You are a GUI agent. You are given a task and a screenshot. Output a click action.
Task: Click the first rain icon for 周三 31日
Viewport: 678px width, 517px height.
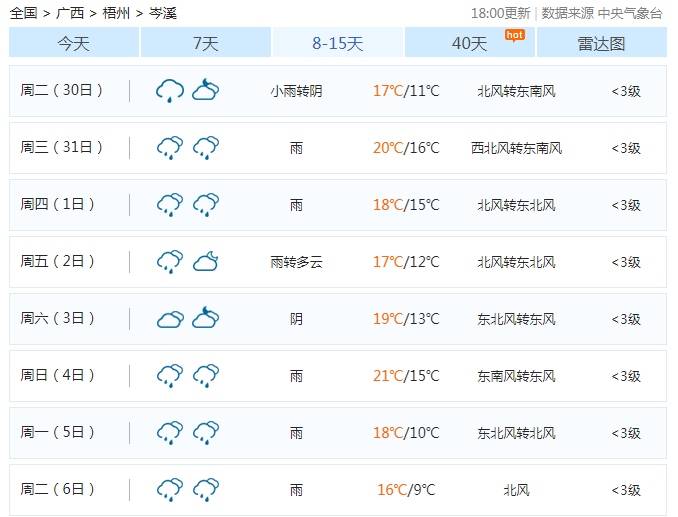coord(170,148)
